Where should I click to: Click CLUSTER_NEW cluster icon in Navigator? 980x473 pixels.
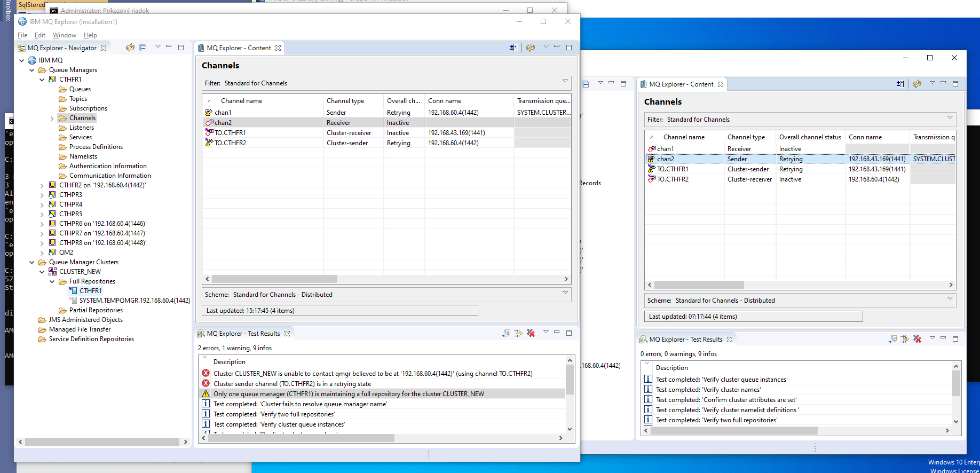(x=52, y=272)
